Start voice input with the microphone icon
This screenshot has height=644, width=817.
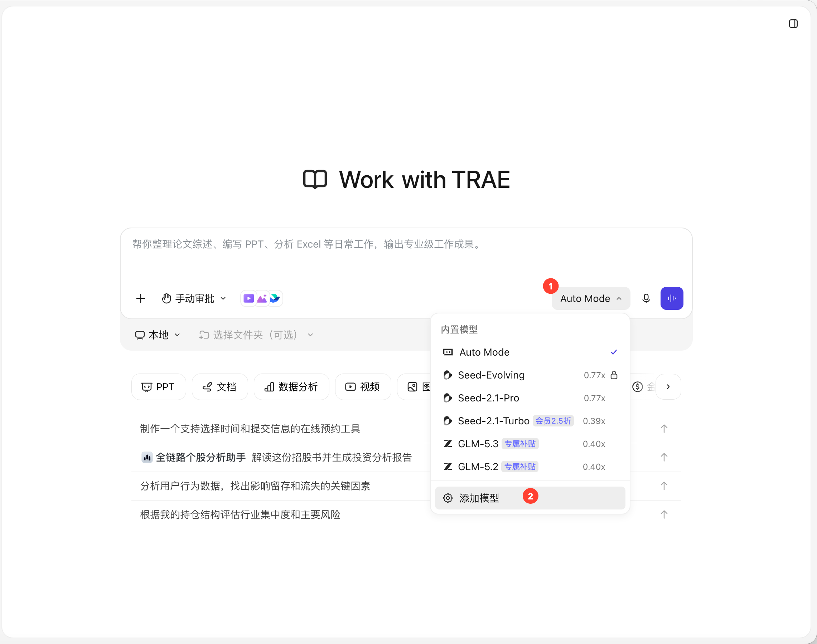(646, 299)
